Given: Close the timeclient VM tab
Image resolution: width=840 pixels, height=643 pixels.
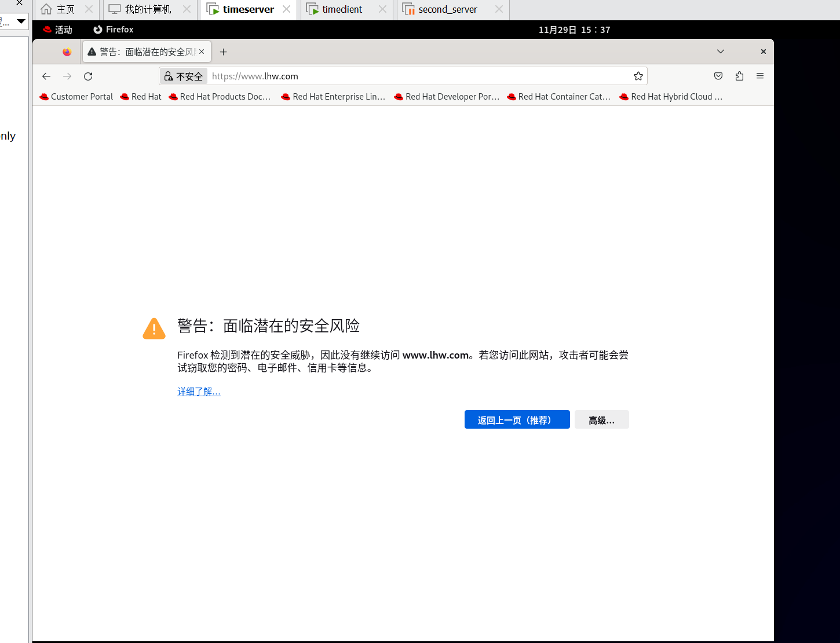Looking at the screenshot, I should pos(382,9).
